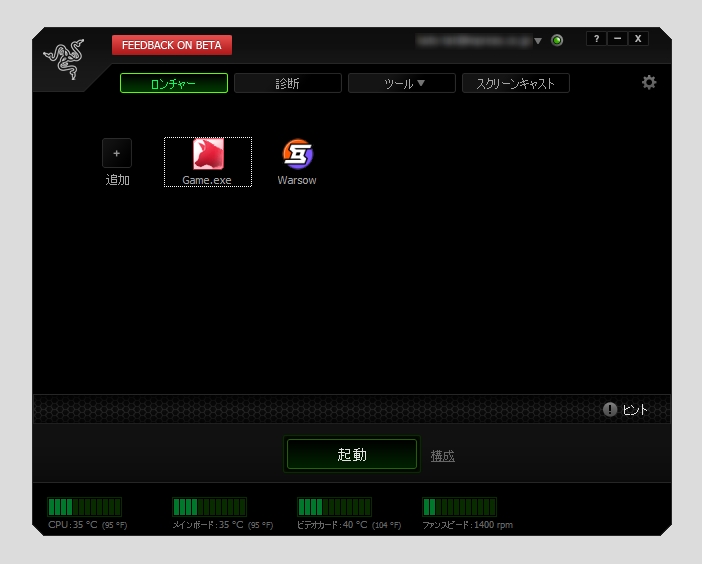
Task: Click the FEEDBACK ON BETA button
Action: [172, 45]
